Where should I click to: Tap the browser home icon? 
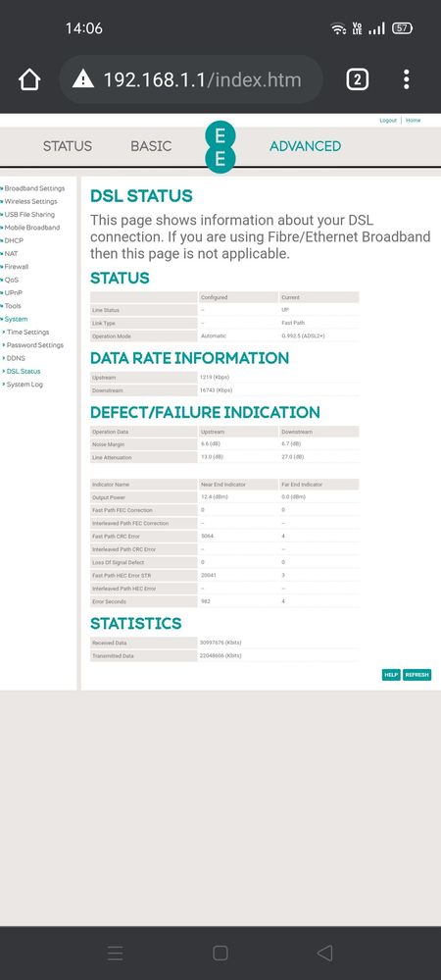coord(29,79)
